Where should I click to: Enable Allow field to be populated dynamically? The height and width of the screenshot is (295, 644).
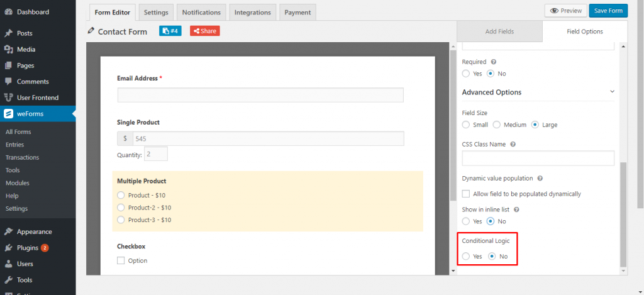click(466, 194)
